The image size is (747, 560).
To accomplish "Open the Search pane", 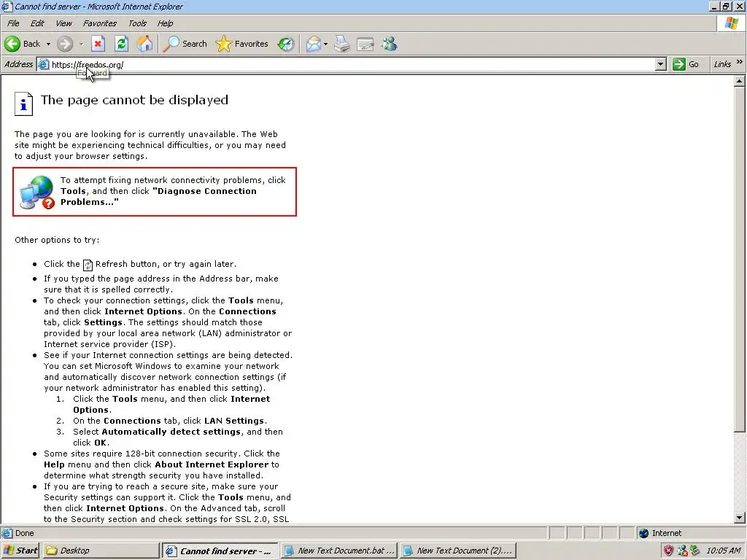I will tap(185, 44).
